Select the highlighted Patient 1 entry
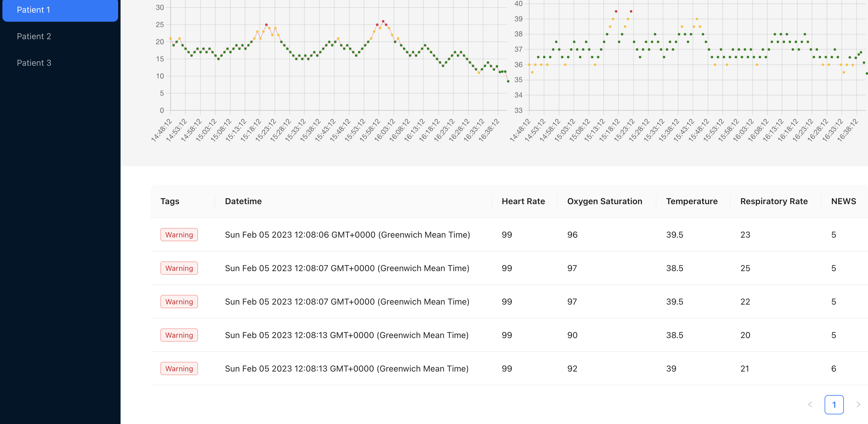This screenshot has height=424, width=868. point(34,10)
